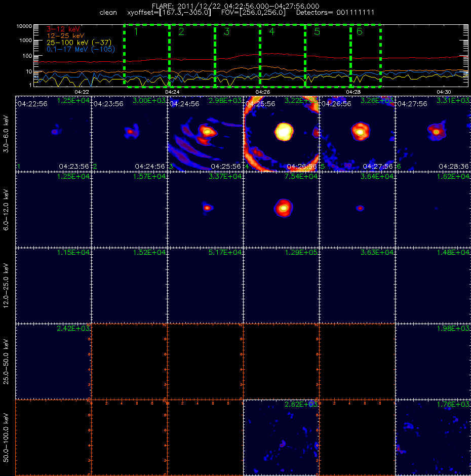This screenshot has width=471, height=476.
Task: Select interval 2 label in the light curve
Action: click(x=181, y=31)
